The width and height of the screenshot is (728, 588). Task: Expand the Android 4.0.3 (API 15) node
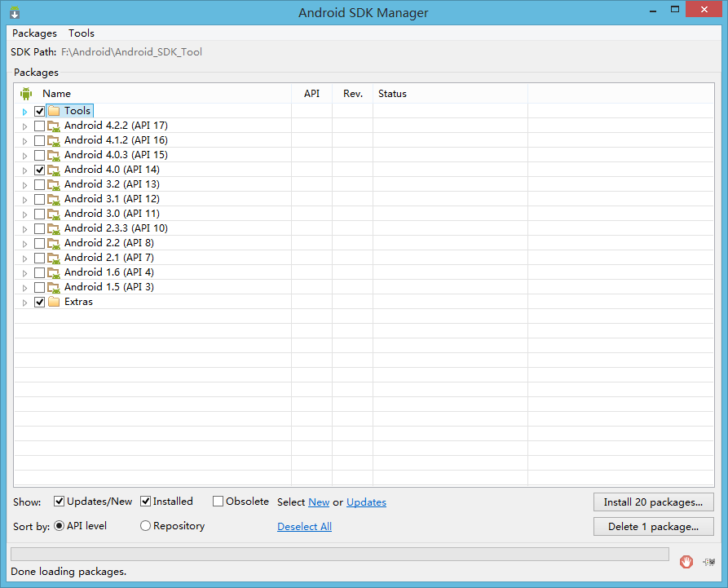click(x=25, y=156)
